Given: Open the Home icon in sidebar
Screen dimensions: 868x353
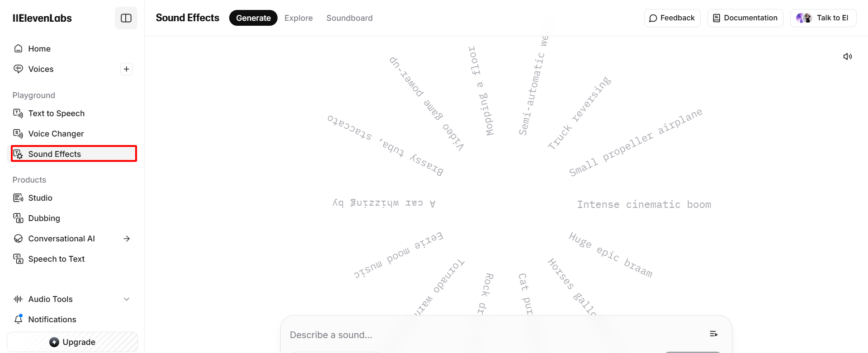Looking at the screenshot, I should coord(19,49).
